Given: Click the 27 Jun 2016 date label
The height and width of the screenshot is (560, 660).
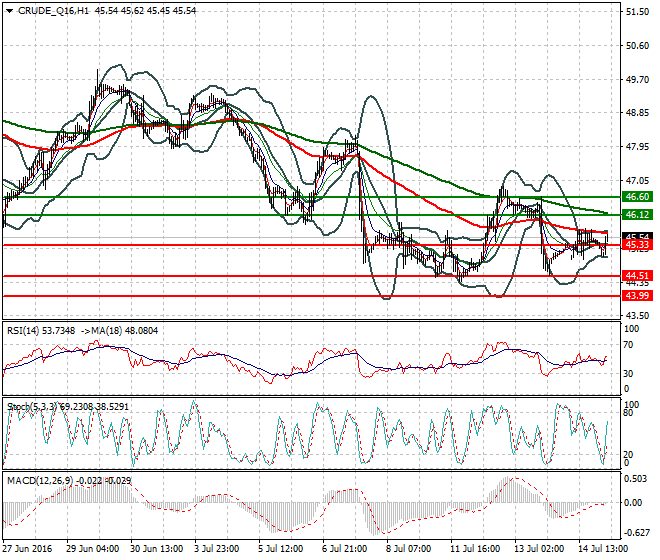Looking at the screenshot, I should 28,549.
